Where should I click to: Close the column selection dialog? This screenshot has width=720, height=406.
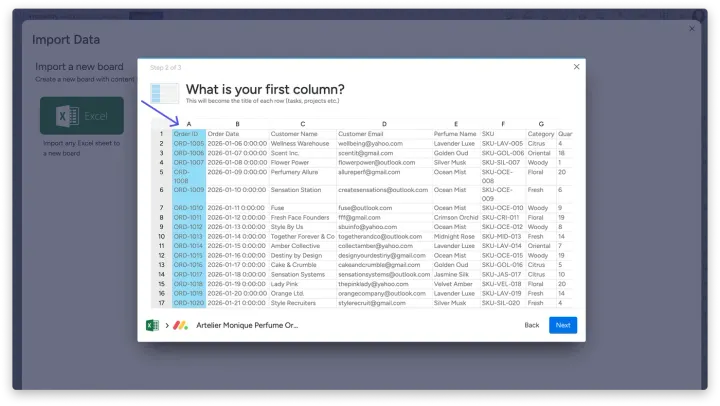click(576, 67)
